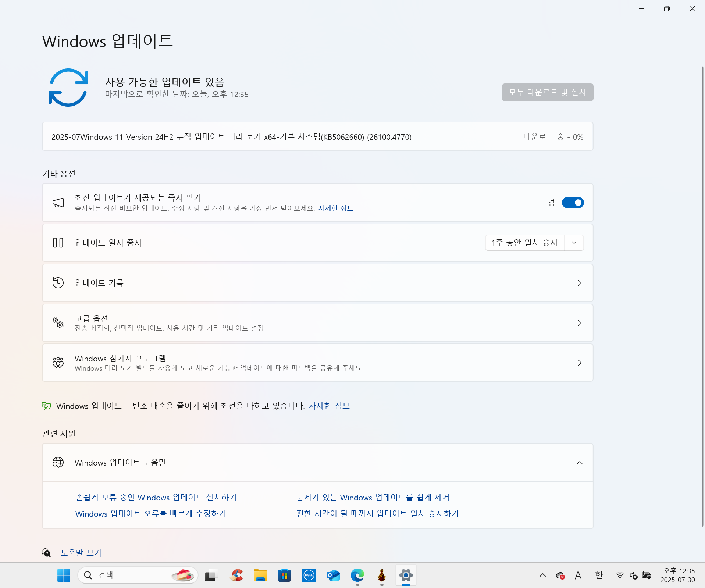Image resolution: width=705 pixels, height=588 pixels.
Task: Open Outlook from the taskbar
Action: pos(333,575)
